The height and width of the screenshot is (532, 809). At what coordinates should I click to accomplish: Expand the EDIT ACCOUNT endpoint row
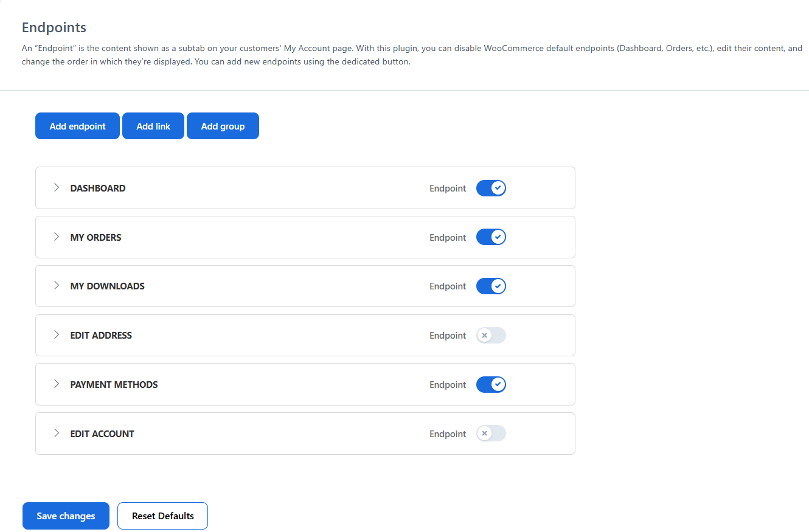point(56,434)
